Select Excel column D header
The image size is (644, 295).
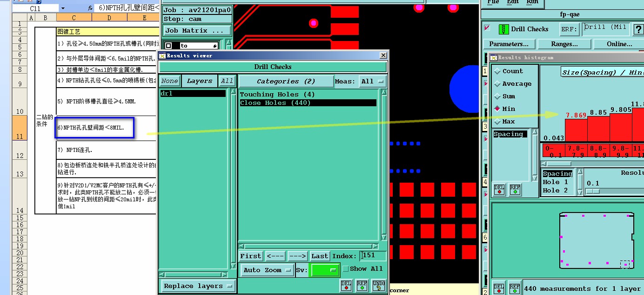(x=109, y=18)
